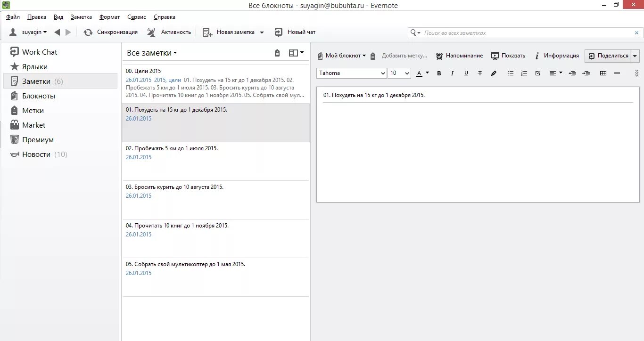Go forward with the right arrow
The width and height of the screenshot is (644, 341).
tap(68, 32)
